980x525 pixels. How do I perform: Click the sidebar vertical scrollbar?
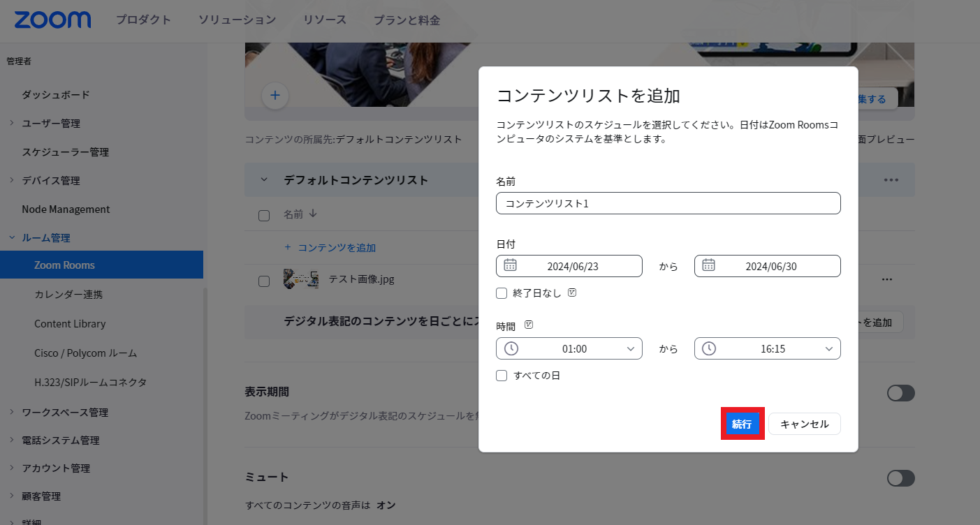click(x=205, y=405)
